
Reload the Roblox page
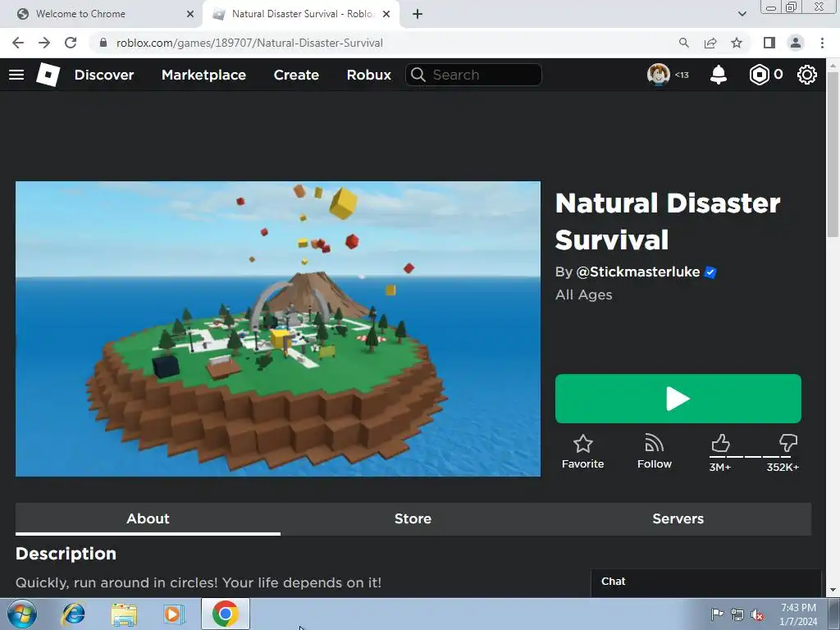[71, 43]
